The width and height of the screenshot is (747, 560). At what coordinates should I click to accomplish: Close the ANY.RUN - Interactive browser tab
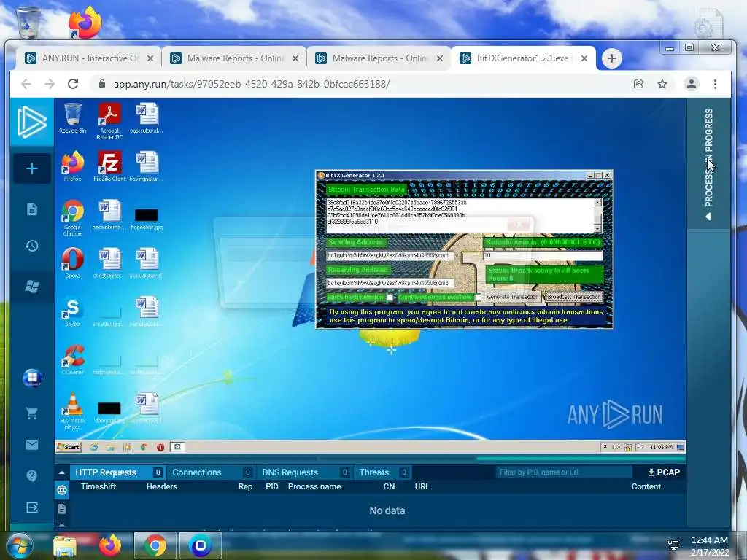(150, 58)
